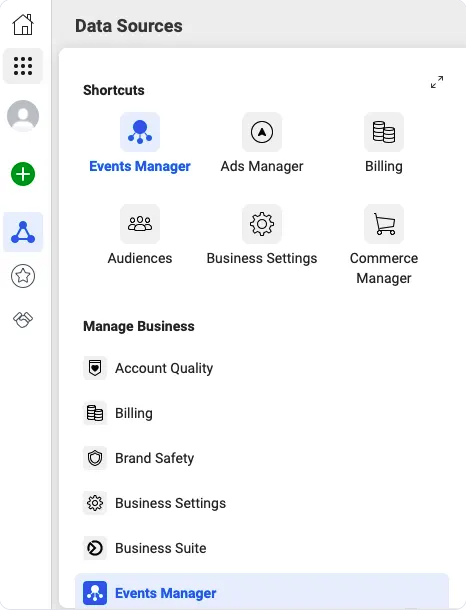Viewport: 466px width, 610px height.
Task: Open Events Manager shortcut
Action: click(x=140, y=143)
